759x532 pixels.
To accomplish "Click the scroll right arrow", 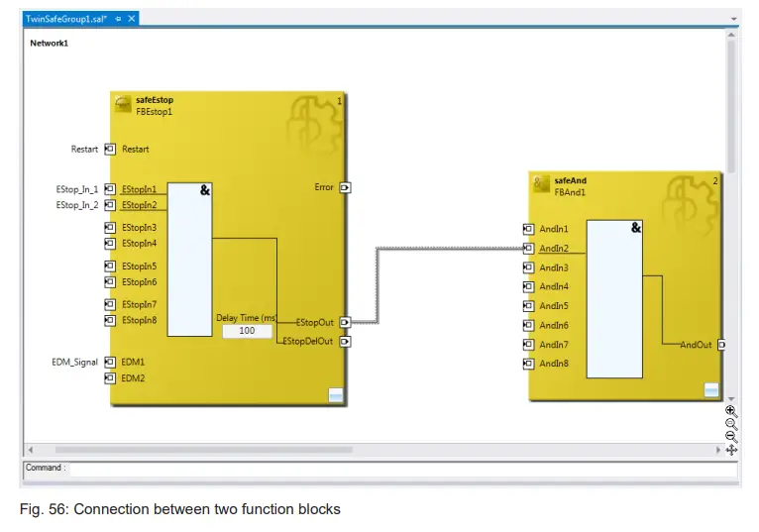I will tap(717, 450).
